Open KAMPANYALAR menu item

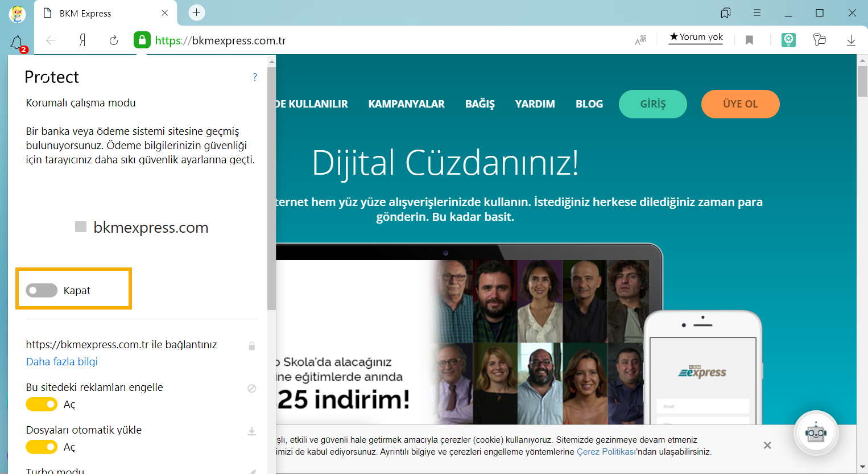406,104
